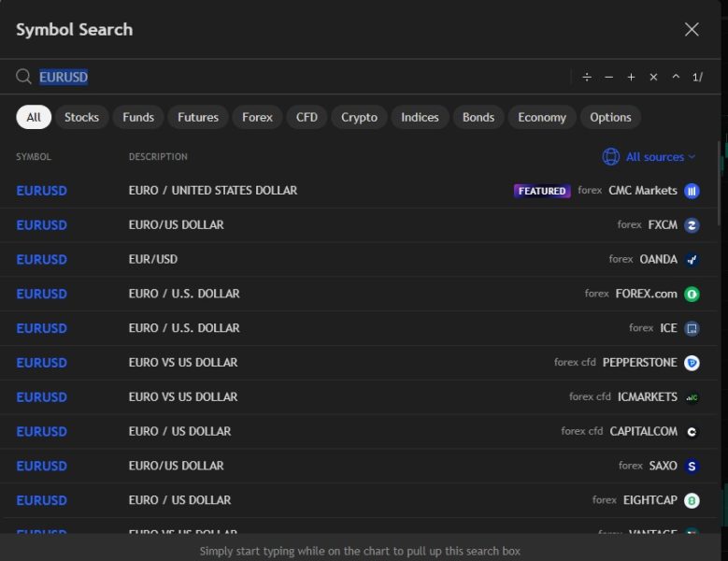Select the Funds filter tab

click(x=138, y=117)
